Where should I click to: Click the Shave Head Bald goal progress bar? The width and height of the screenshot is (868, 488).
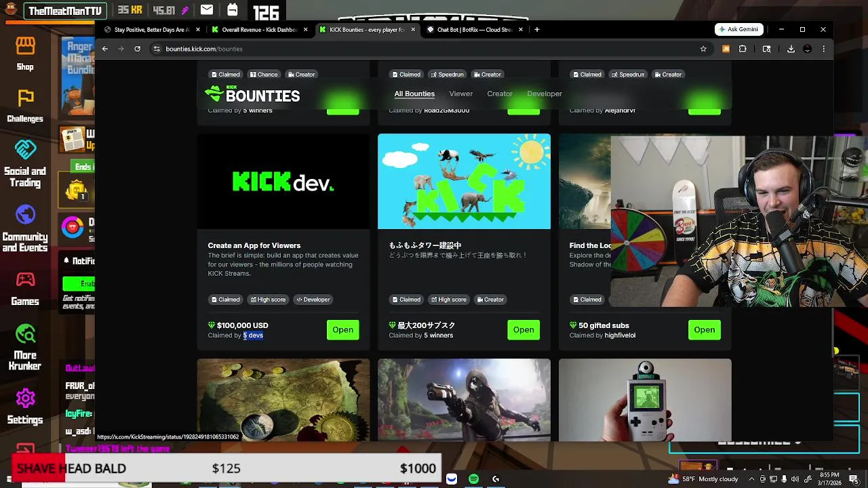[227, 468]
